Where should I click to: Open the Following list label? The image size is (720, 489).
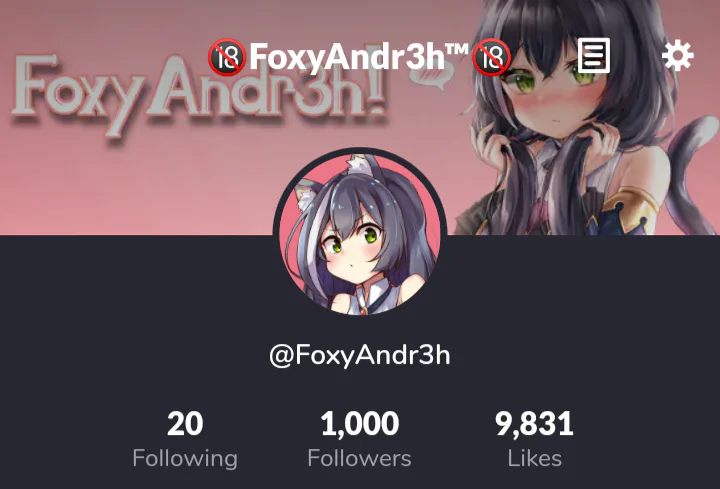(185, 458)
